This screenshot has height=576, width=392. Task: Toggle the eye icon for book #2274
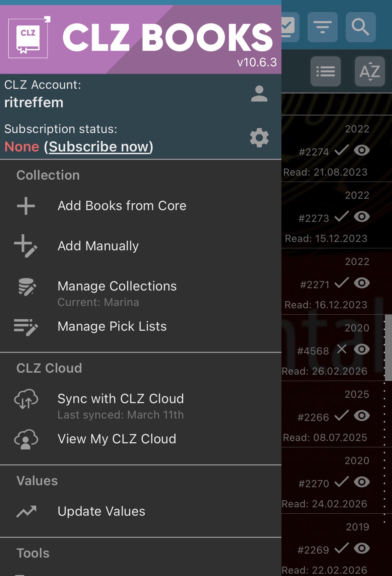coord(362,150)
